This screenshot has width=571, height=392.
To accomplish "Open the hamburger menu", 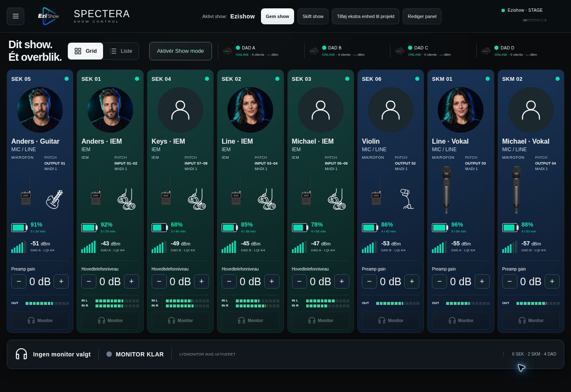I will [x=16, y=16].
